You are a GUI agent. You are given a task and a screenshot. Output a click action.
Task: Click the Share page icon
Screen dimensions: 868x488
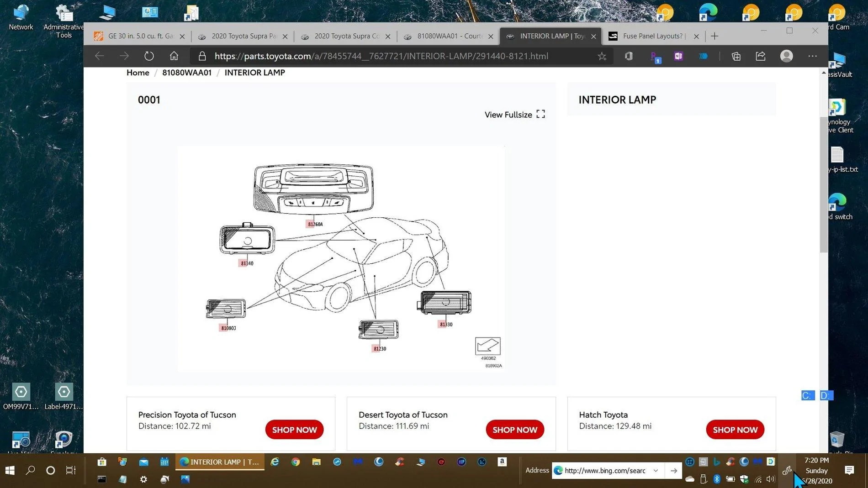(x=761, y=56)
